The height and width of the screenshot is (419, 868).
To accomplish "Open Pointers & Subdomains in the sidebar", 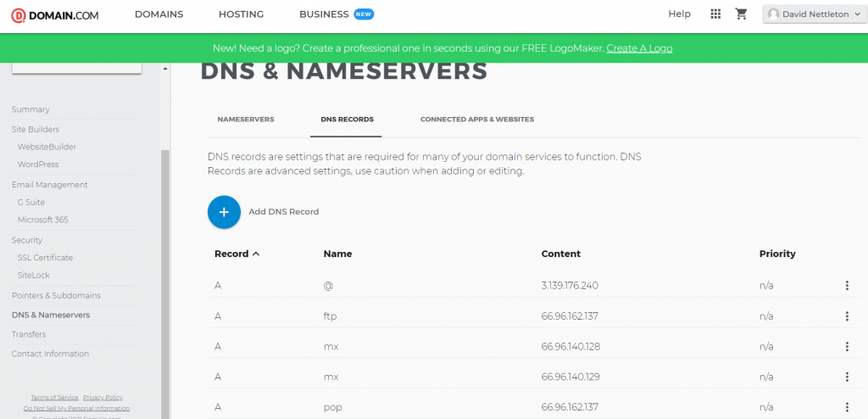I will (x=56, y=296).
